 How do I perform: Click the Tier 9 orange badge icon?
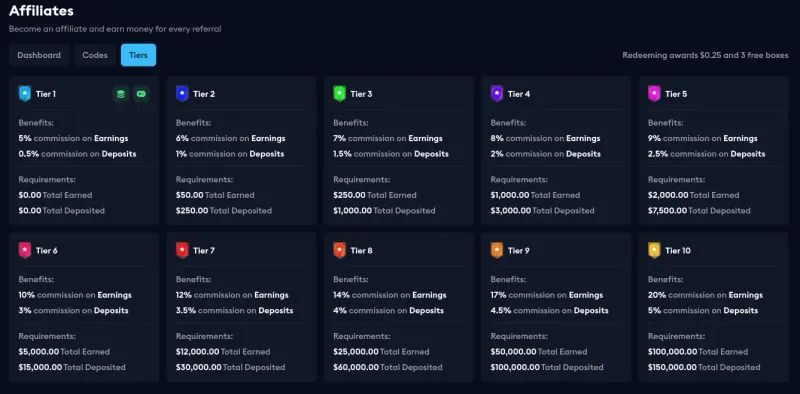point(497,251)
